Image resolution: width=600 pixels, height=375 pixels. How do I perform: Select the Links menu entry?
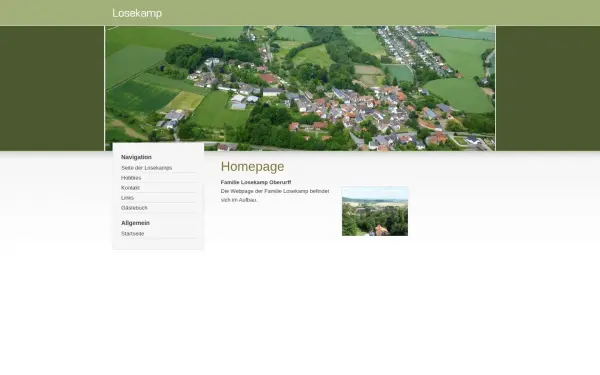click(x=127, y=198)
